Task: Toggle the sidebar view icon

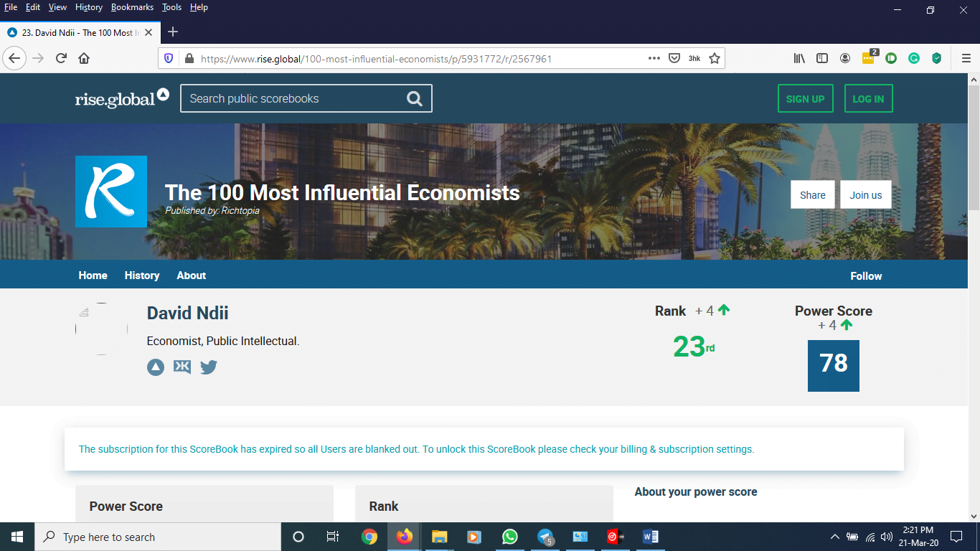Action: [x=822, y=59]
